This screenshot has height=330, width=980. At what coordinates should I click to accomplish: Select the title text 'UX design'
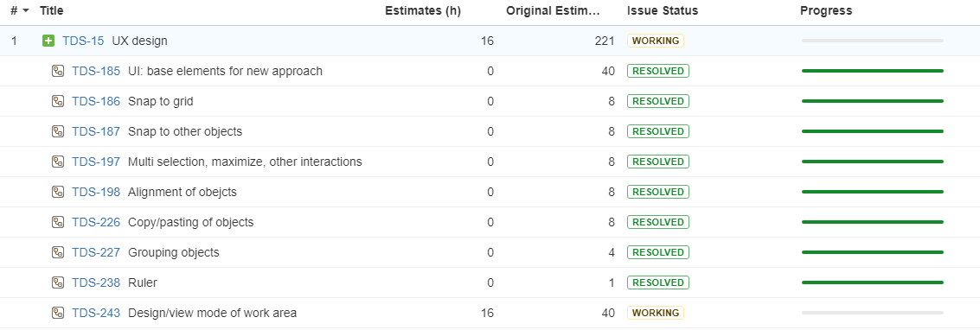point(140,41)
